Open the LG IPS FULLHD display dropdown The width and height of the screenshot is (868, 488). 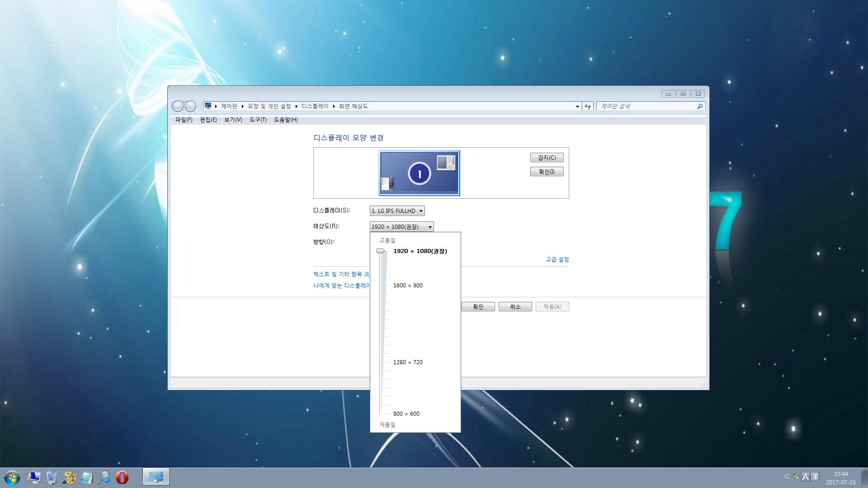(x=397, y=211)
